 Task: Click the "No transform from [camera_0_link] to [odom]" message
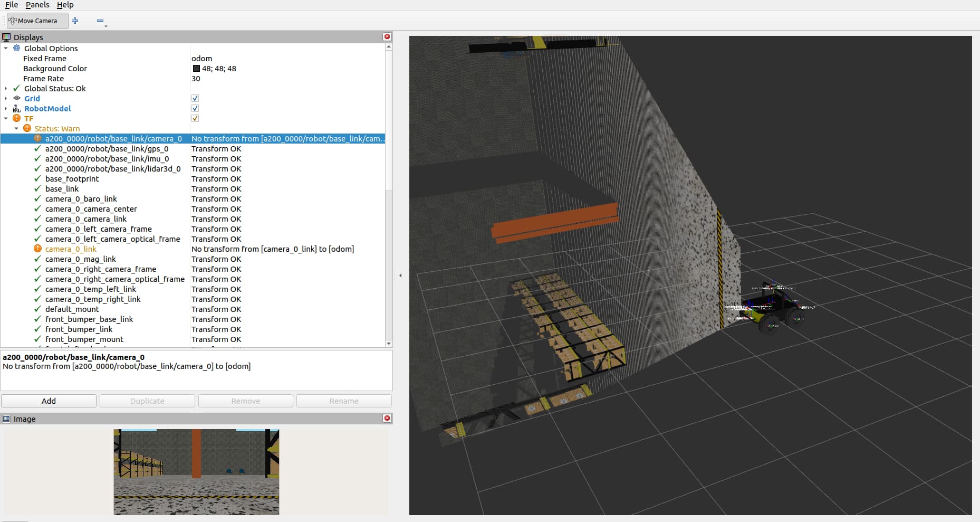pyautogui.click(x=273, y=249)
